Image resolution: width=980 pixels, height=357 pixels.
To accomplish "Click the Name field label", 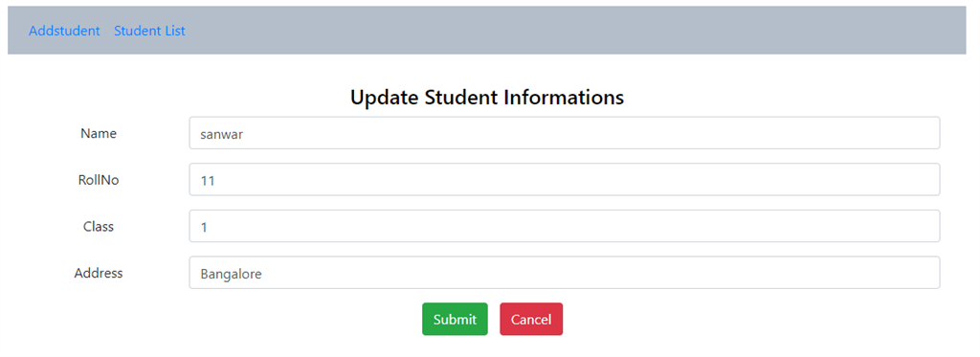I will pos(99,133).
